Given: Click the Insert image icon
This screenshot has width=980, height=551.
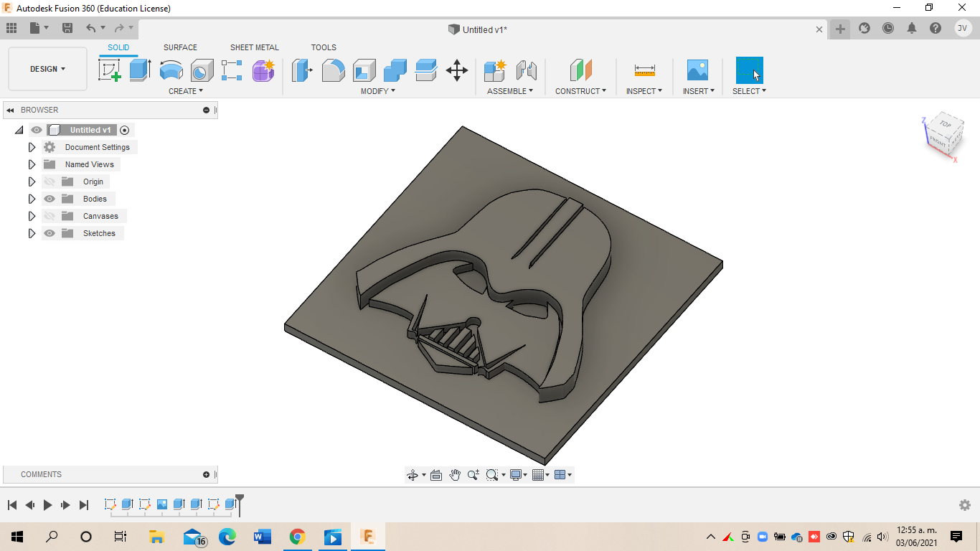Looking at the screenshot, I should (697, 70).
